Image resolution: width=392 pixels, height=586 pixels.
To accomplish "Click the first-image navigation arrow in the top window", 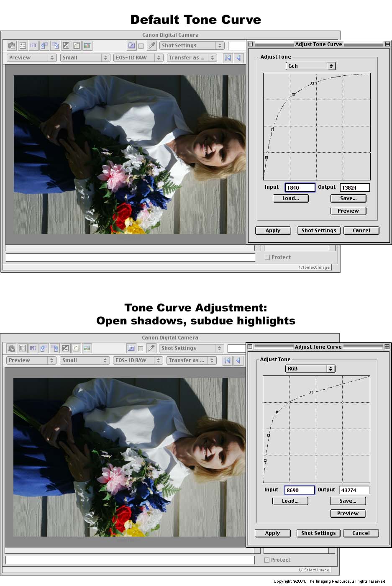I will [228, 58].
